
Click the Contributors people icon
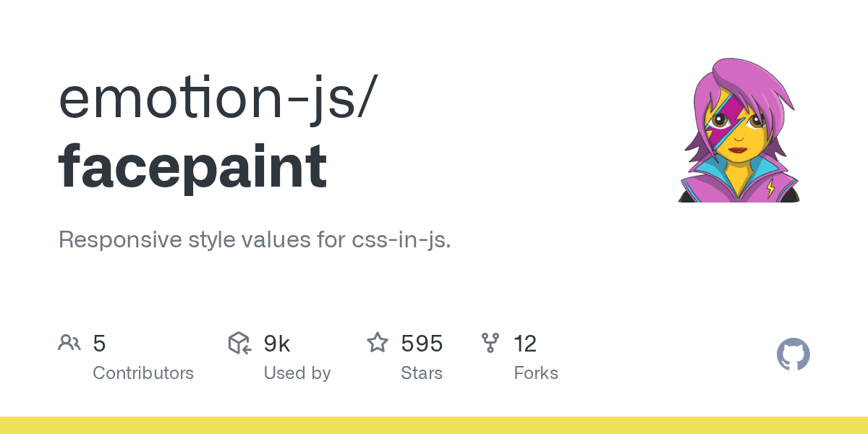[69, 343]
